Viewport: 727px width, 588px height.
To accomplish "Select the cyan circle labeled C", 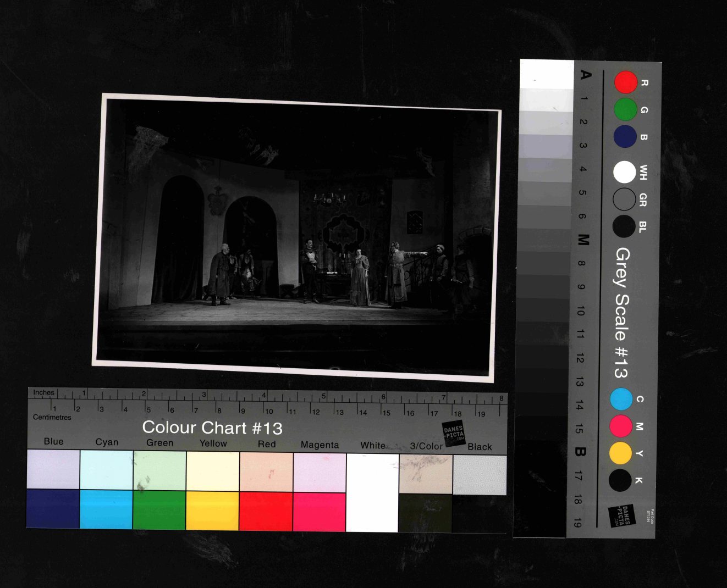I will point(621,399).
